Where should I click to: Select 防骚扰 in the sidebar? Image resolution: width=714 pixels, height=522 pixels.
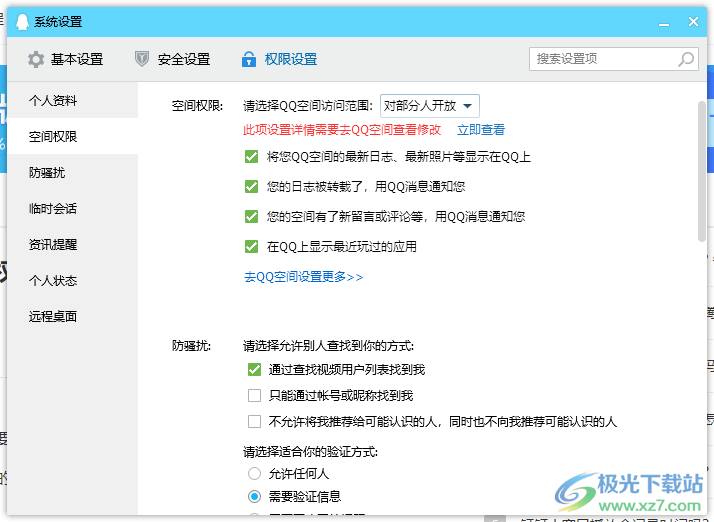72,172
